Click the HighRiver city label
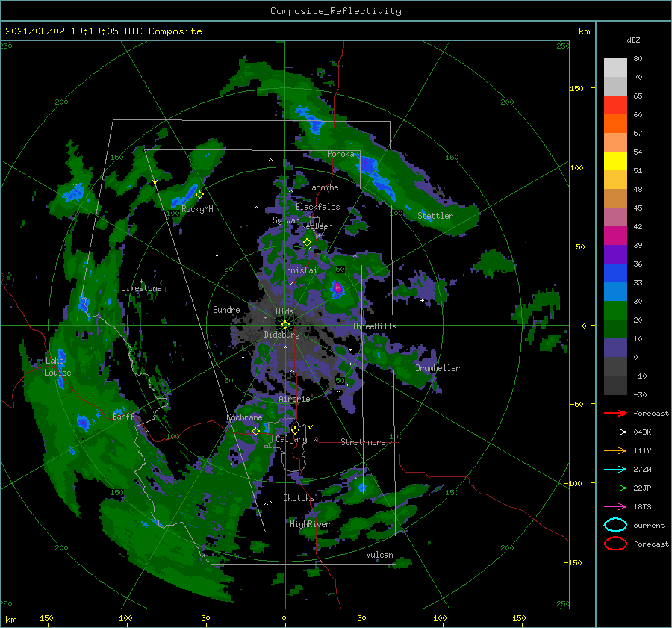672x628 pixels. [x=310, y=524]
